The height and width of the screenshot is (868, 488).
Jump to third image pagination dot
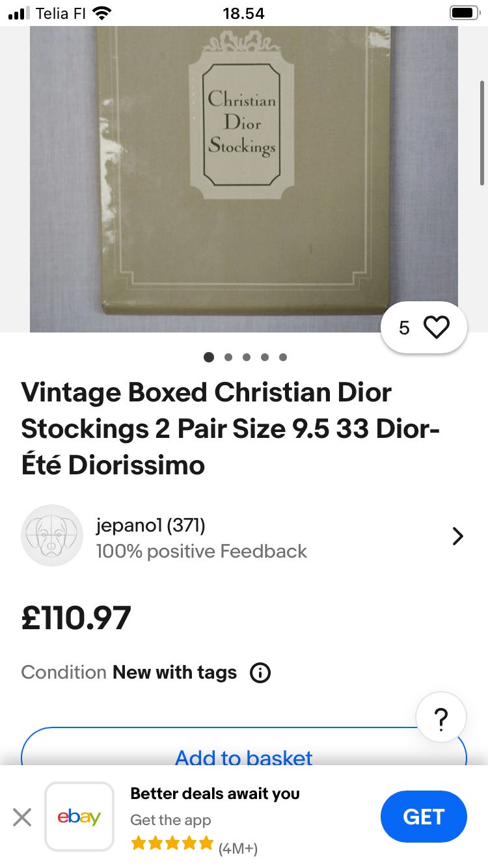246,357
